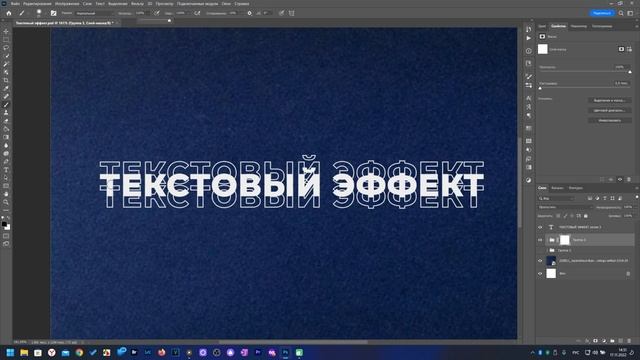
Task: Expand the Группа 1 layer group
Action: point(547,250)
